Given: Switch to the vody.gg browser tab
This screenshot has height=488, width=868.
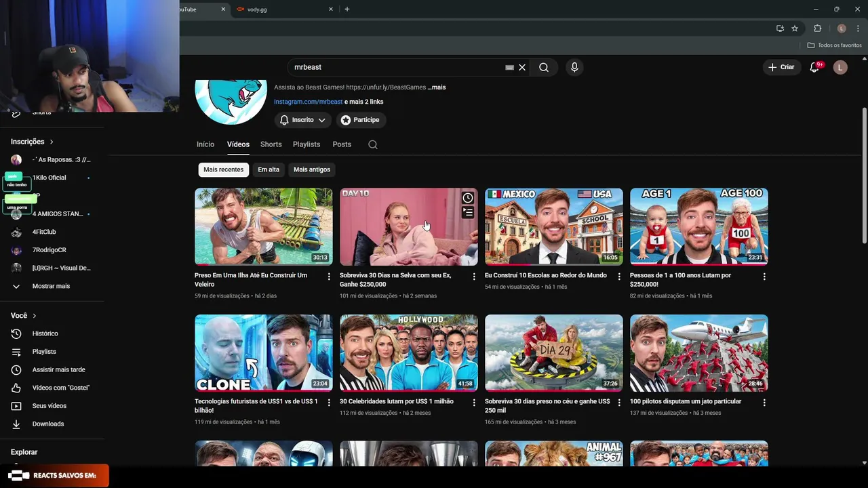Looking at the screenshot, I should coord(285,9).
